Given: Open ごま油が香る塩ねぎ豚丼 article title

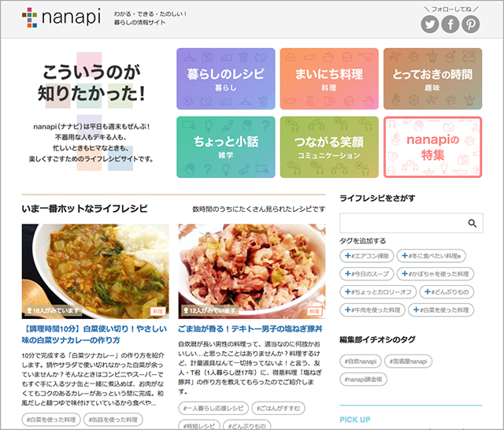Looking at the screenshot, I should [x=250, y=328].
